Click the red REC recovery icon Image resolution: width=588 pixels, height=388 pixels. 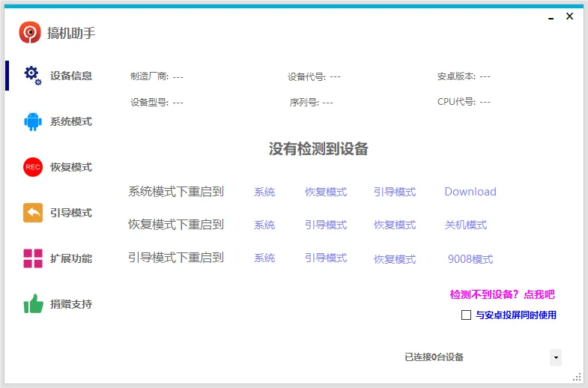click(x=33, y=167)
